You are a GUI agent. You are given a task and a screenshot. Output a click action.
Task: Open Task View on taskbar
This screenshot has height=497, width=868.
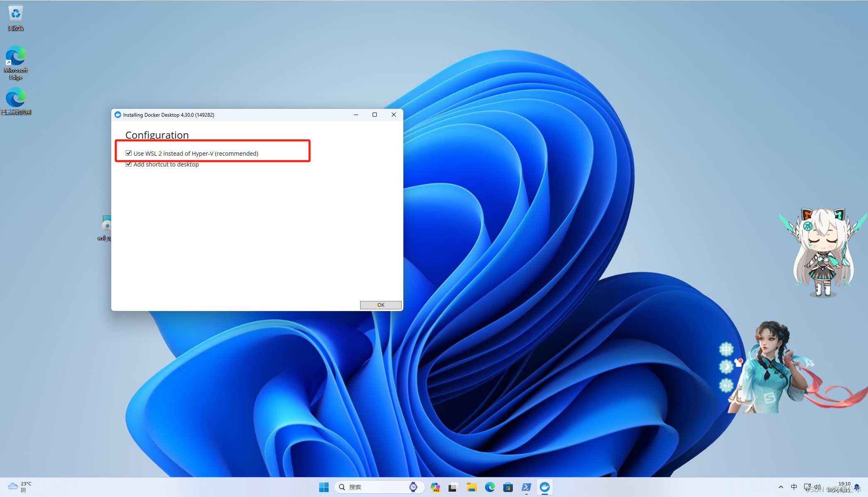point(453,487)
